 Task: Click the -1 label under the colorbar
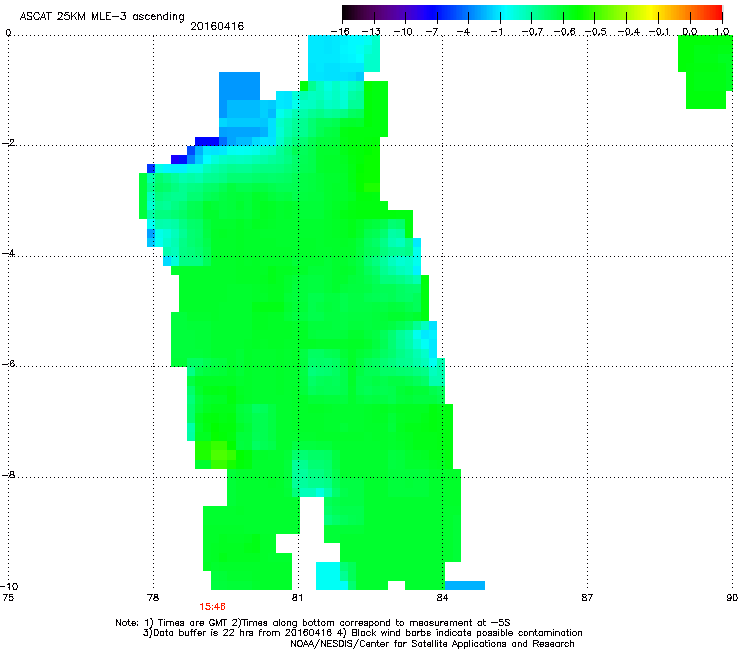pos(496,32)
